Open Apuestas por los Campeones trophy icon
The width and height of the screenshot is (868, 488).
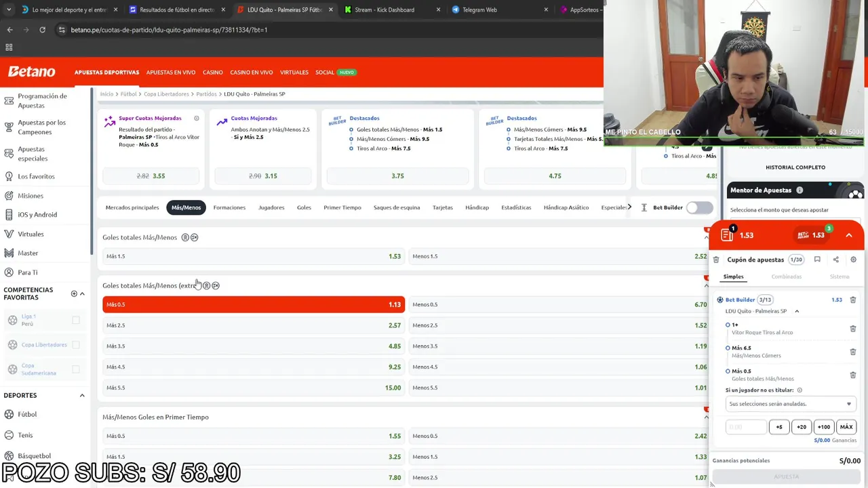pos(9,127)
